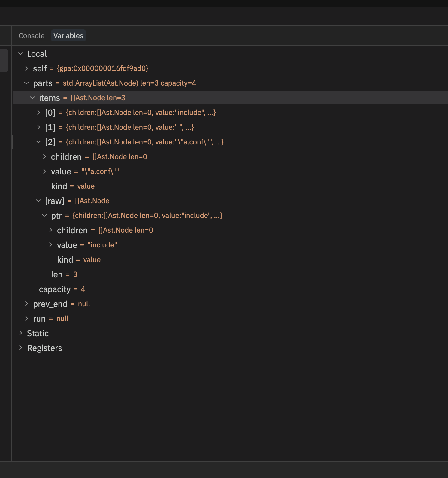The width and height of the screenshot is (448, 478).
Task: Select kind = value under item [2]
Action: pos(73,186)
